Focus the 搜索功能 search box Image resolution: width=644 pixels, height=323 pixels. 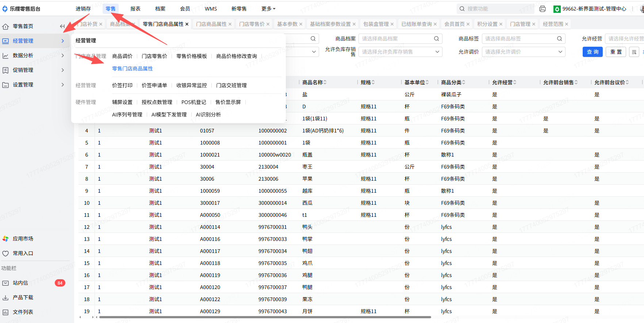coord(495,9)
